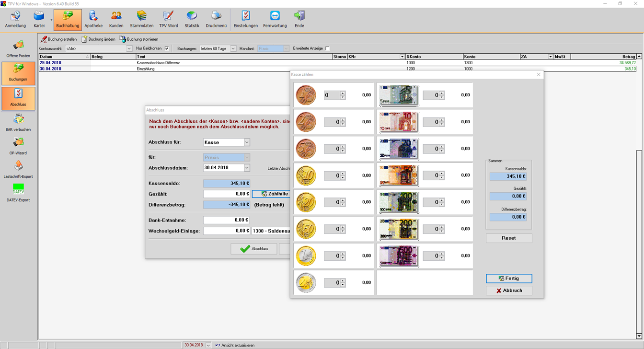The image size is (644, 349).
Task: Expand the Kontoauswahl dropdown
Action: [x=129, y=48]
